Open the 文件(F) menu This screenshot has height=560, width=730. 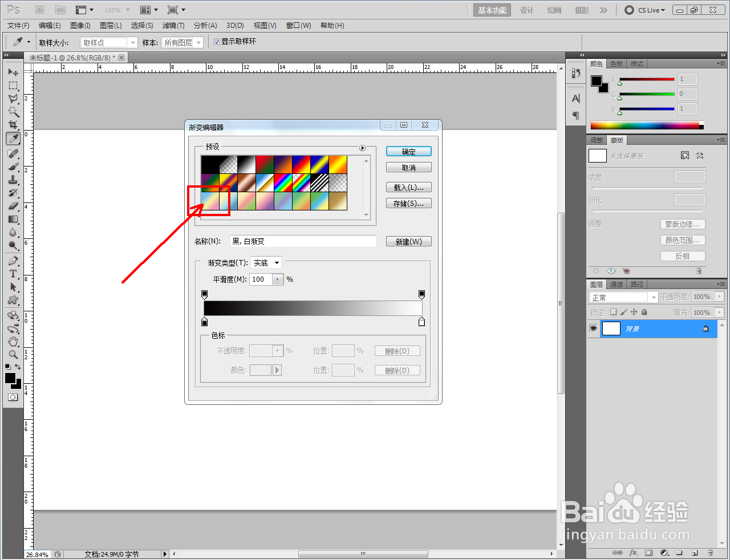coord(18,26)
